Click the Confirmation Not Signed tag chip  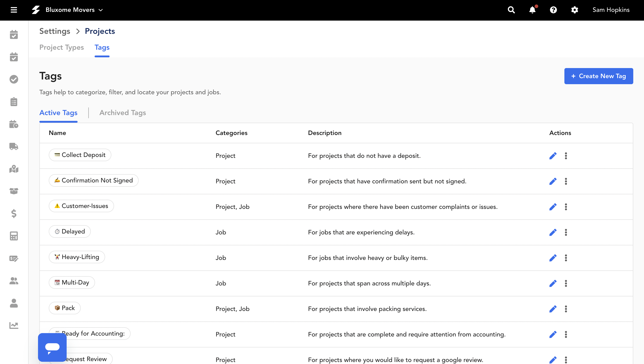[93, 180]
